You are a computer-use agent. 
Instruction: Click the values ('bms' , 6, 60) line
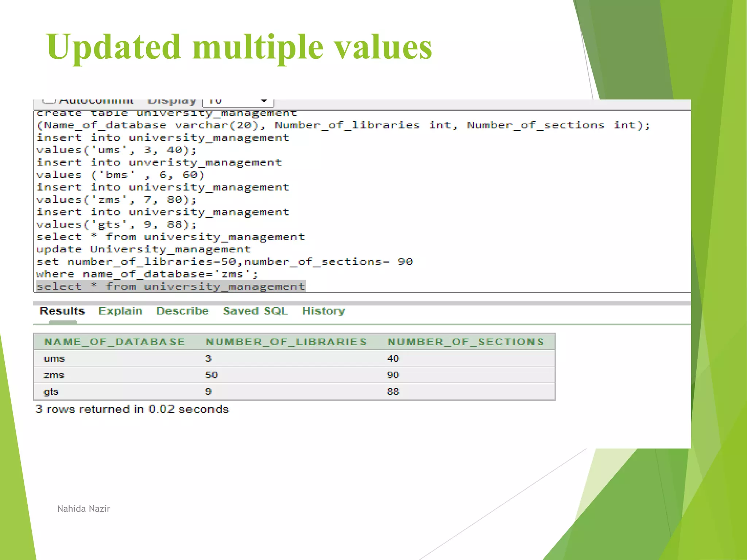120,175
